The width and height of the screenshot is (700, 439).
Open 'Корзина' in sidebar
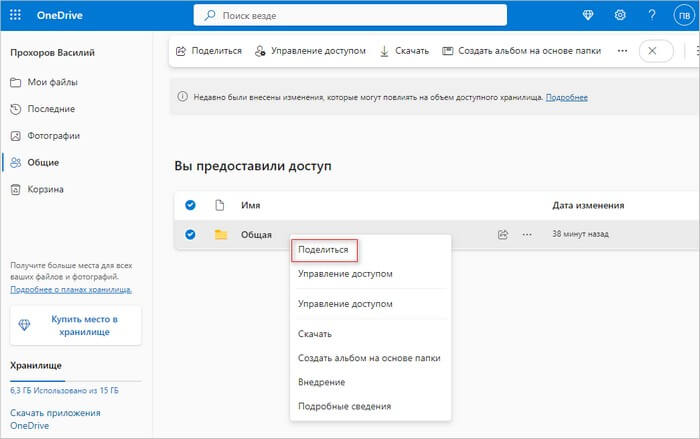[x=37, y=189]
